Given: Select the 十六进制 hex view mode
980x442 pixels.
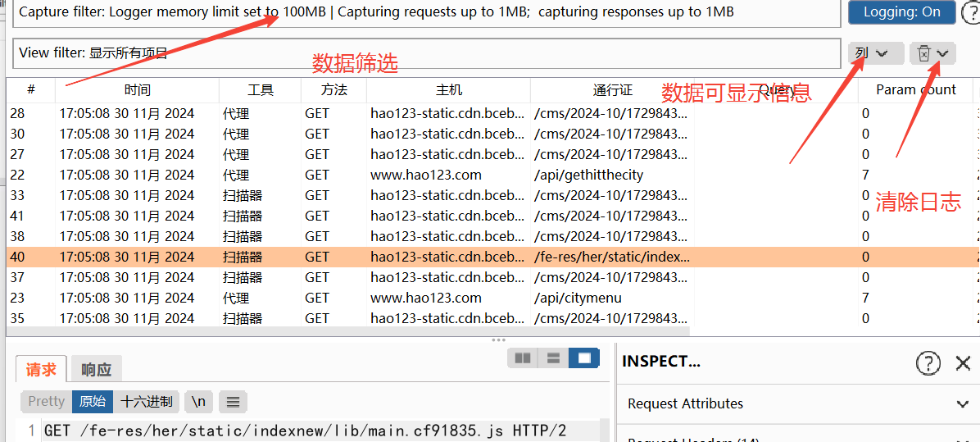Looking at the screenshot, I should 147,401.
